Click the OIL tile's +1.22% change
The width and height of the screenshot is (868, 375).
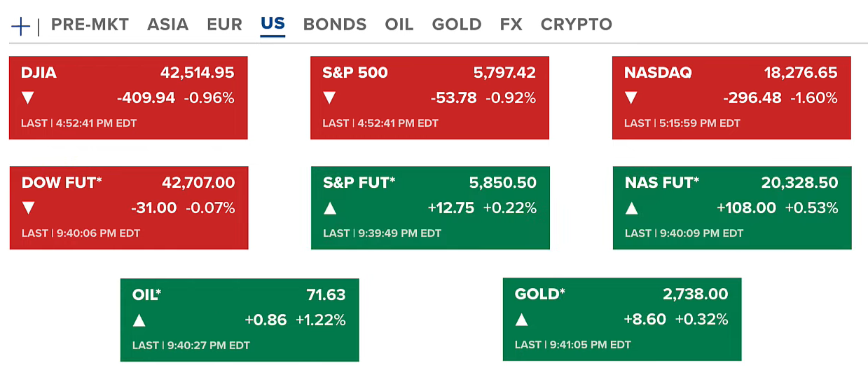click(x=321, y=320)
